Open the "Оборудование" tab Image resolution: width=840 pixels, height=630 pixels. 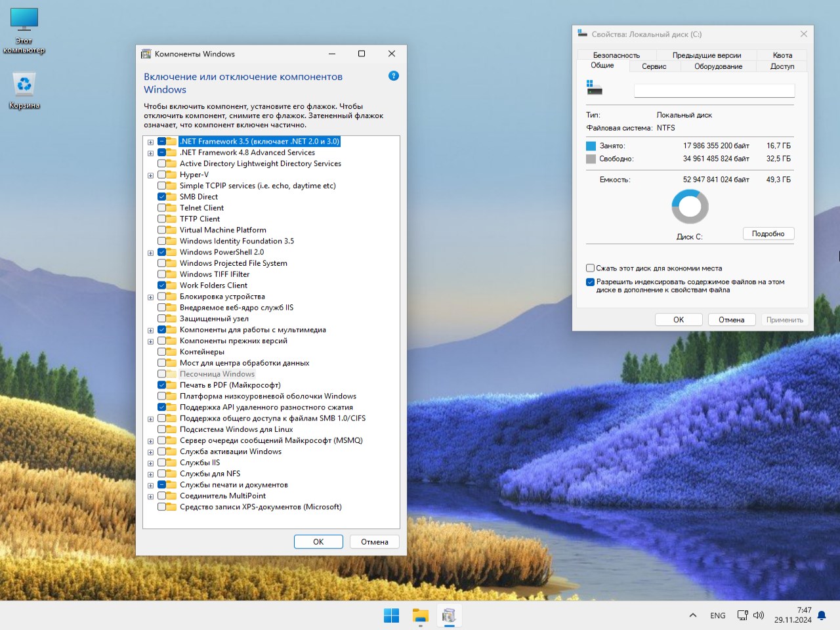(x=719, y=66)
